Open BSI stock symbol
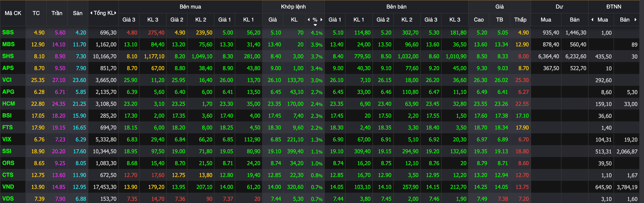The height and width of the screenshot is (203, 644). tap(7, 115)
